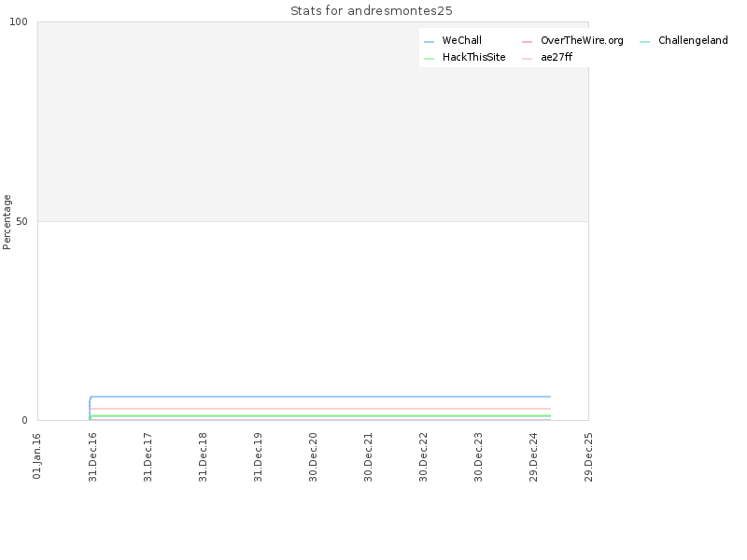This screenshot has height=560, width=747.
Task: Click the 30.Dec.23 x-axis date
Action: pos(478,457)
